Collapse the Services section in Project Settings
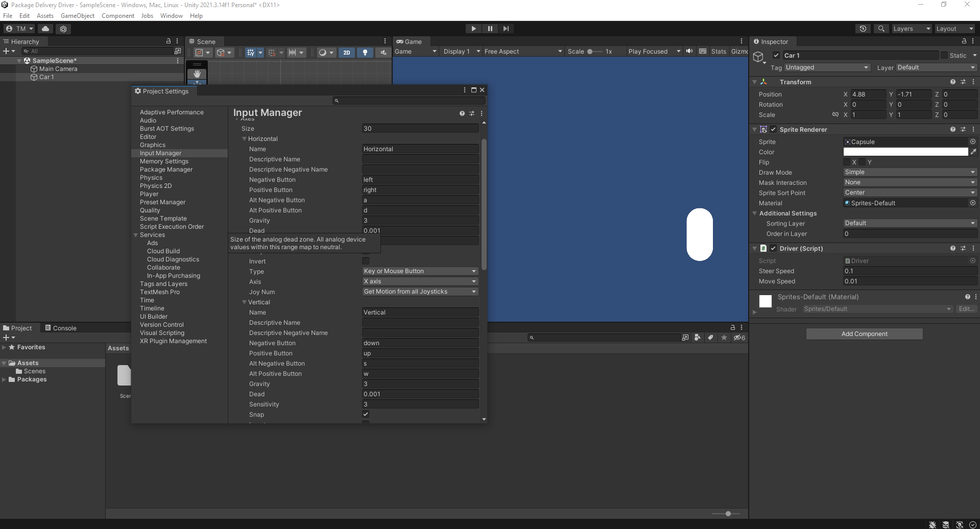980x529 pixels. (x=136, y=235)
